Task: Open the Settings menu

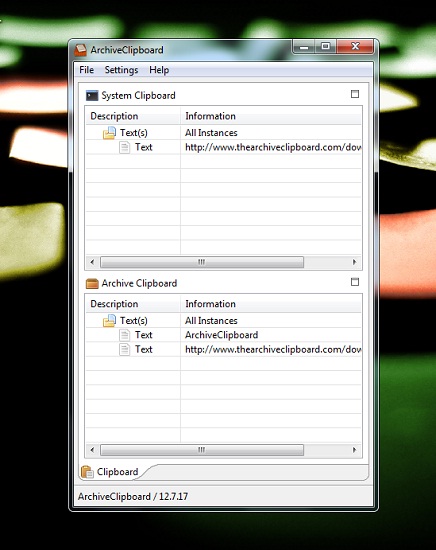Action: tap(121, 70)
